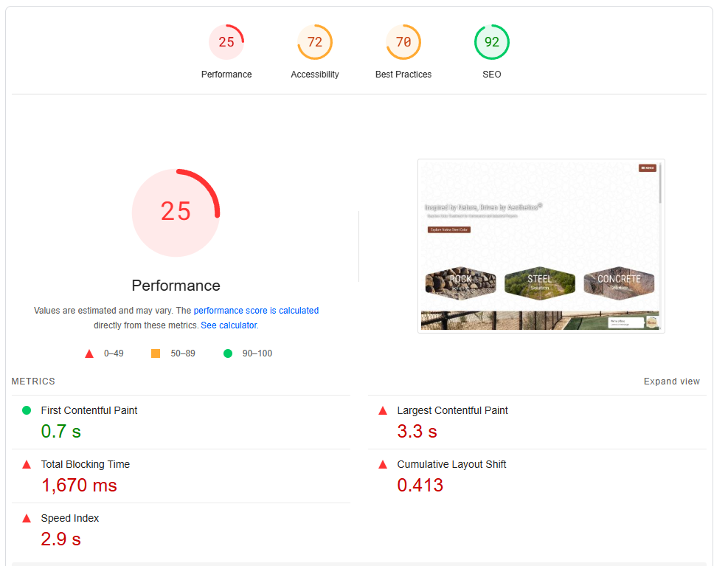Jump to the Performance category label

pos(226,75)
